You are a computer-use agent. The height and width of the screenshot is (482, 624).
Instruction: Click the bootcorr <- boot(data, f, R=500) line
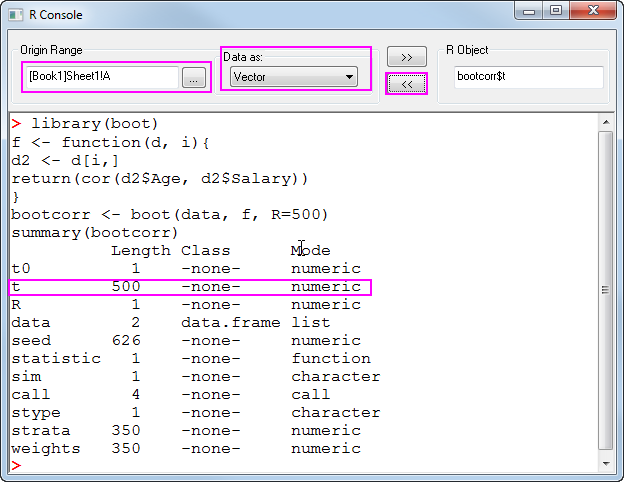[x=170, y=214]
